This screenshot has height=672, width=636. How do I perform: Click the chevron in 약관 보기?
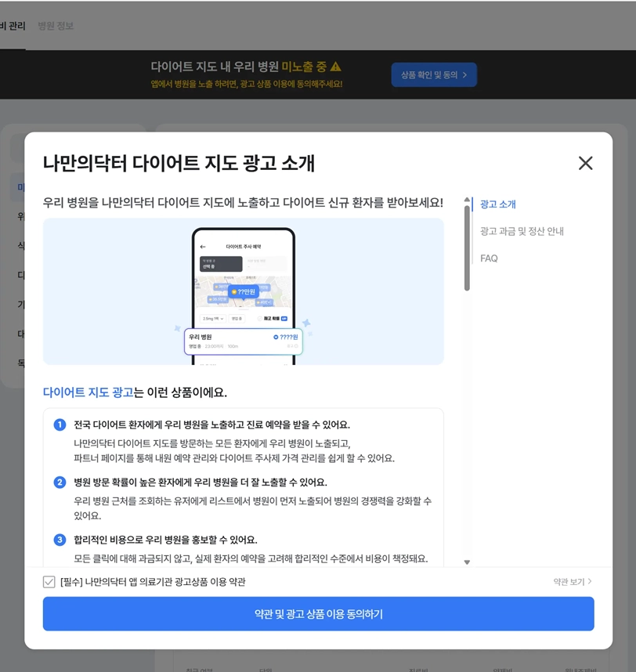[590, 581]
